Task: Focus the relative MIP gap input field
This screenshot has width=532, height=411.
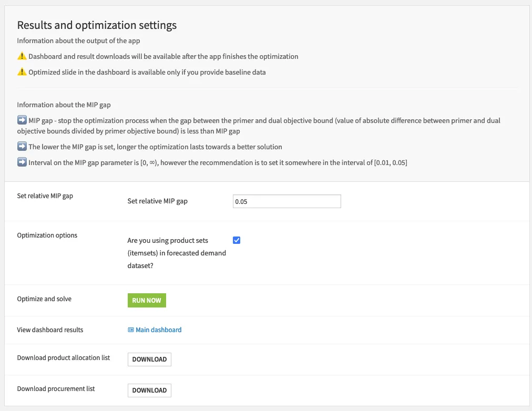Action: coord(287,201)
